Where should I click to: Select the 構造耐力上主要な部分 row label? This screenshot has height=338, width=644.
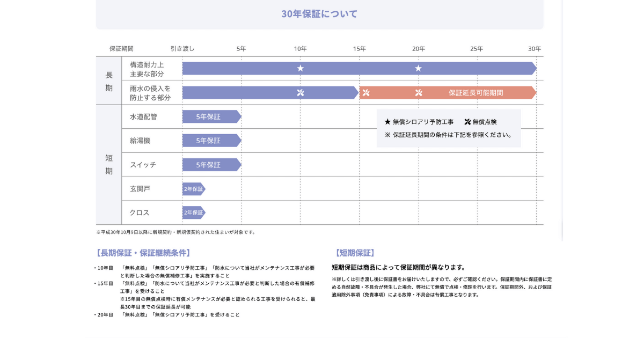point(147,69)
